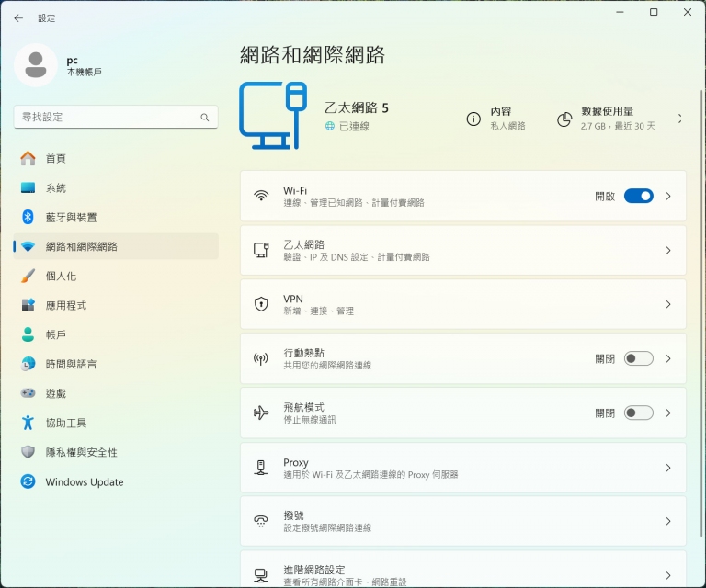Screen dimensions: 706x588
Task: Click the Proxy server icon
Action: [261, 468]
